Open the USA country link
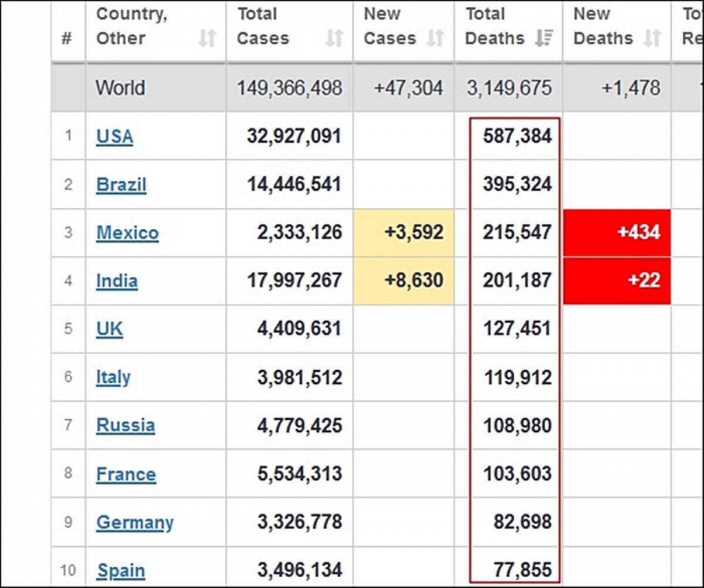 [x=114, y=137]
